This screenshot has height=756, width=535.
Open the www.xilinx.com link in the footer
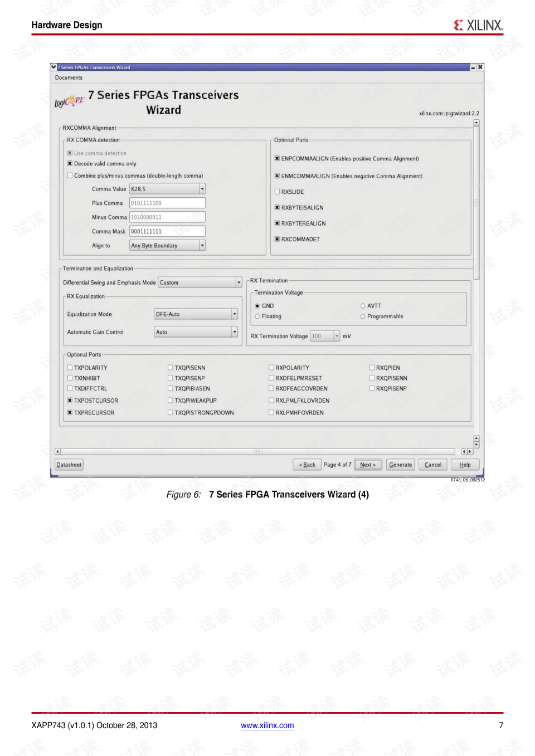tap(267, 725)
